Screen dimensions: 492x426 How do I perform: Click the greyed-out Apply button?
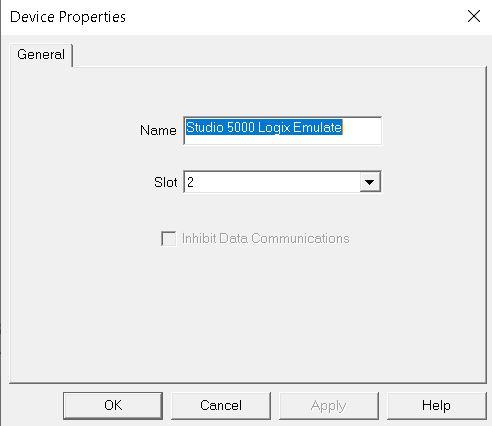(x=329, y=405)
